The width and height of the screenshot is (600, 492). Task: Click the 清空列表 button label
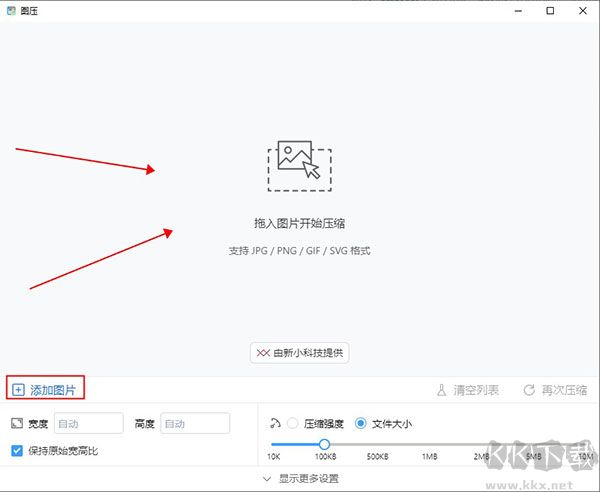476,390
